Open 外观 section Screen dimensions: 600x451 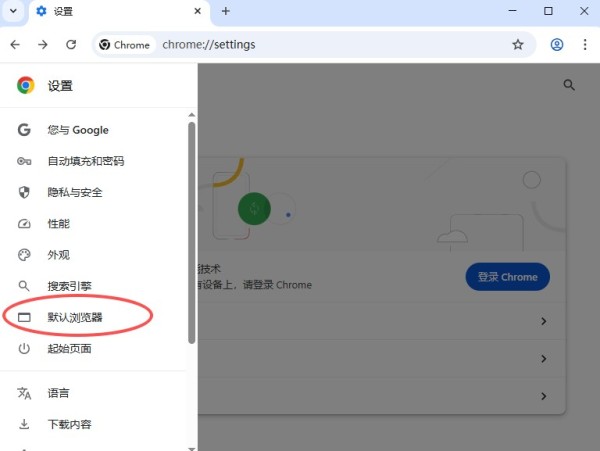pyautogui.click(x=94, y=255)
